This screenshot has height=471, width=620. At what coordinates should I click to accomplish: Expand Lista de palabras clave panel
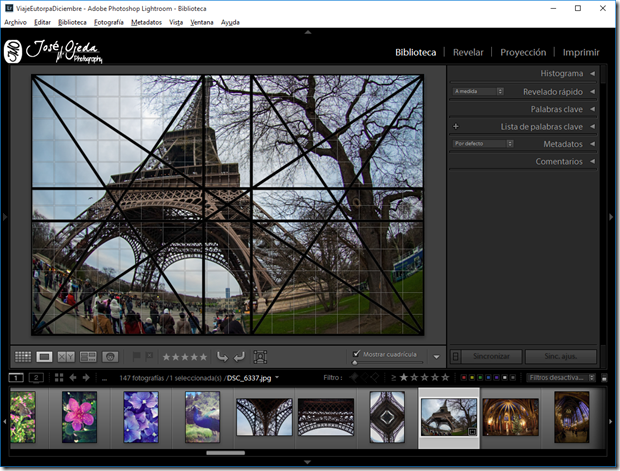[x=592, y=127]
